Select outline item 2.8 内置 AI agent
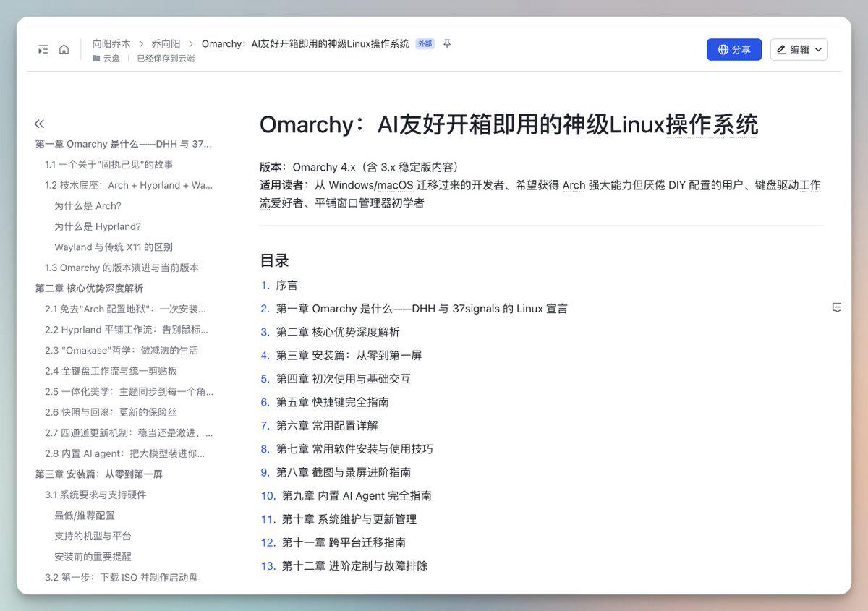The width and height of the screenshot is (868, 611). 125,453
